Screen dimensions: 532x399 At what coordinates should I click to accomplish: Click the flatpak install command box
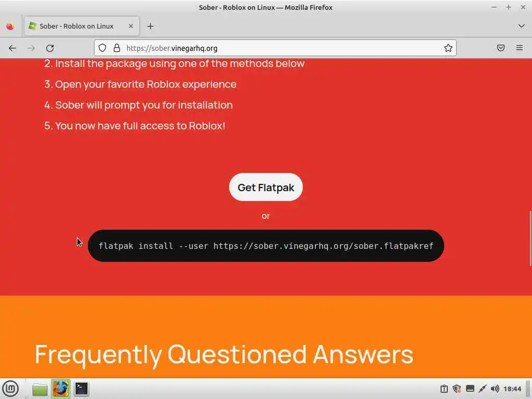click(265, 246)
